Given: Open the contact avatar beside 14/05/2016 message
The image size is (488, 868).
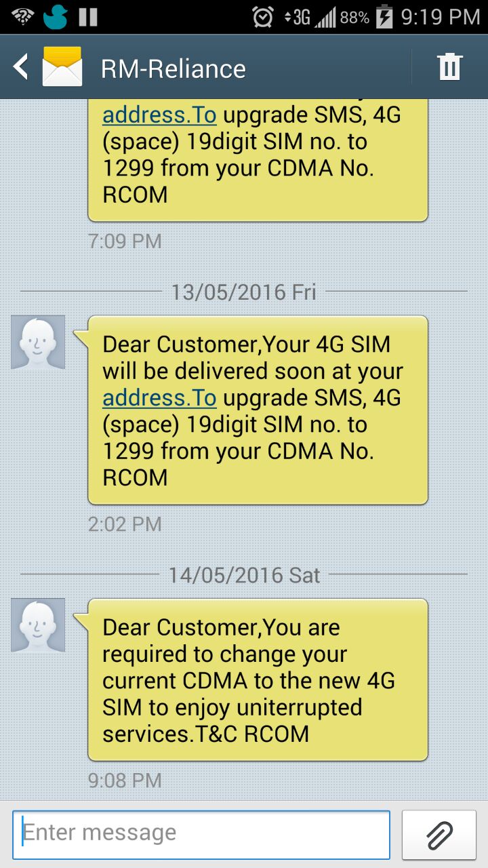Looking at the screenshot, I should [38, 625].
